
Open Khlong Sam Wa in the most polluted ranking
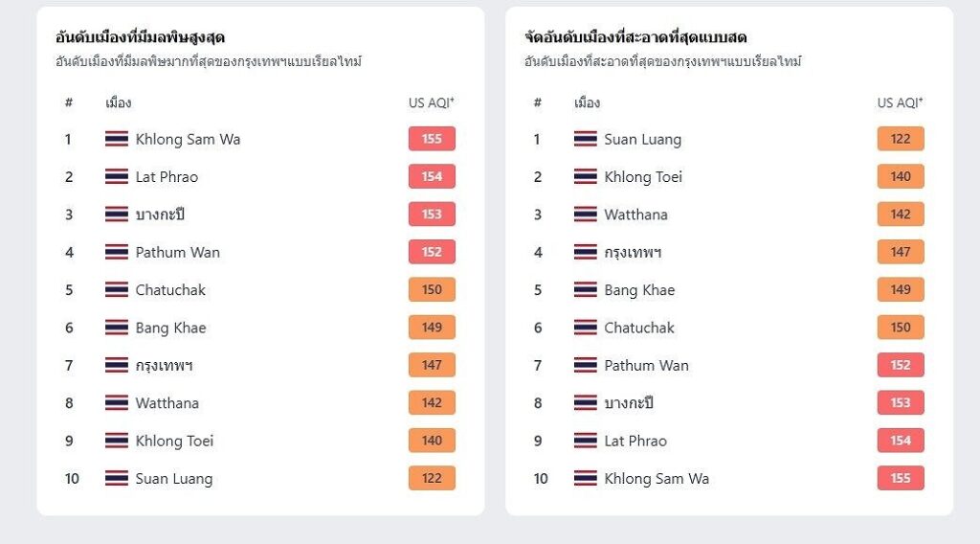pos(188,139)
